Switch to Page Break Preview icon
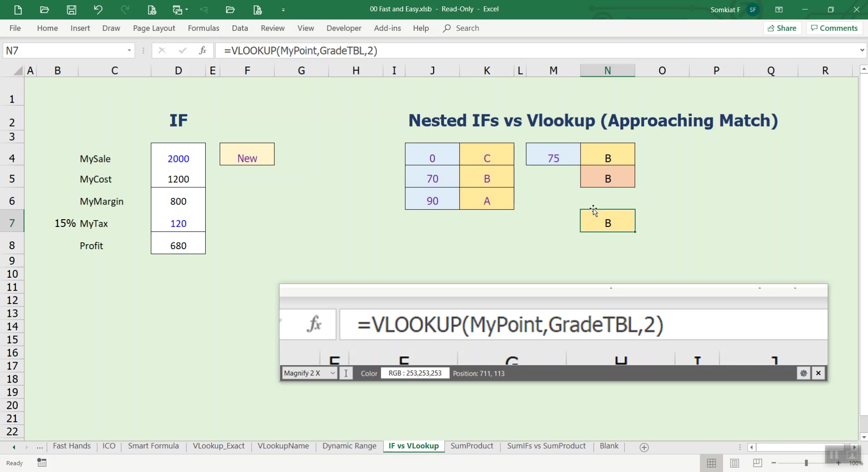The height and width of the screenshot is (472, 868). pyautogui.click(x=757, y=463)
